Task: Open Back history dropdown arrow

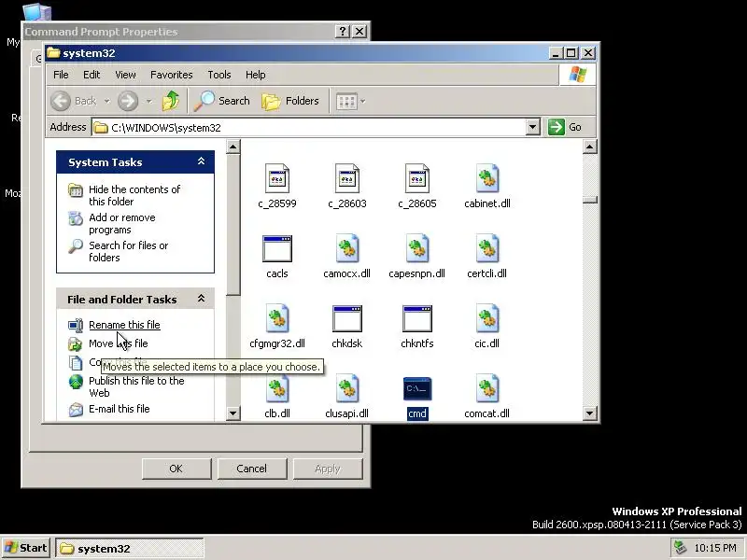Action: pyautogui.click(x=106, y=101)
